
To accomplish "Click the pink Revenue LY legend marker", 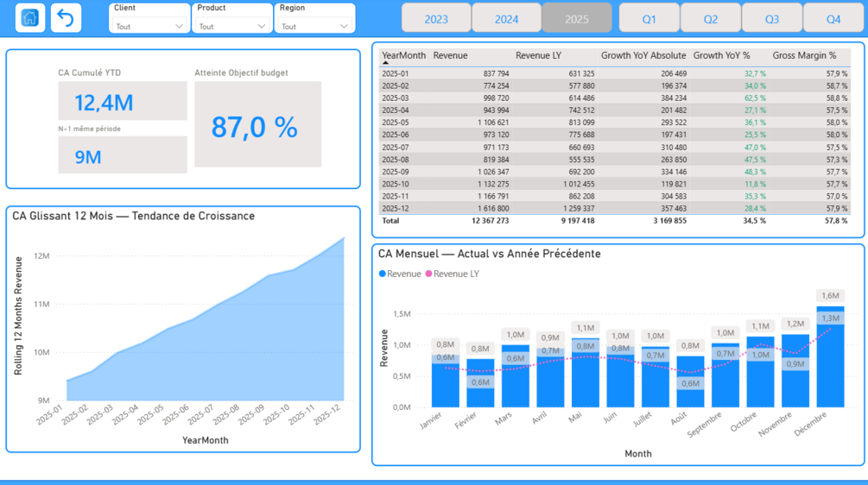I will click(428, 274).
